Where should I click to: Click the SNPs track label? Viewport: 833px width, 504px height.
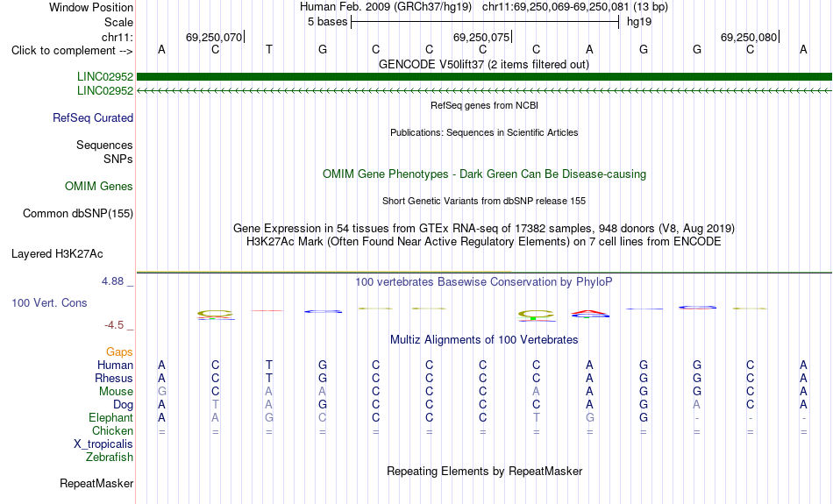click(x=118, y=159)
